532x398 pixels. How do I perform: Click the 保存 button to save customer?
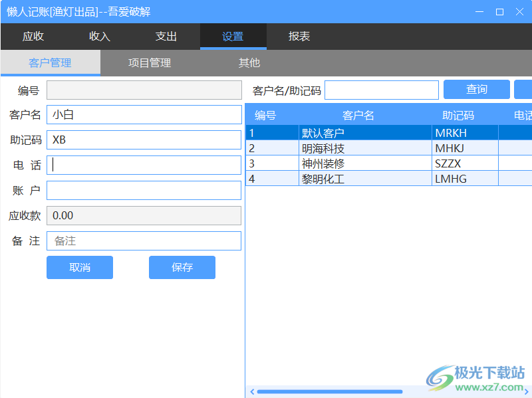182,267
